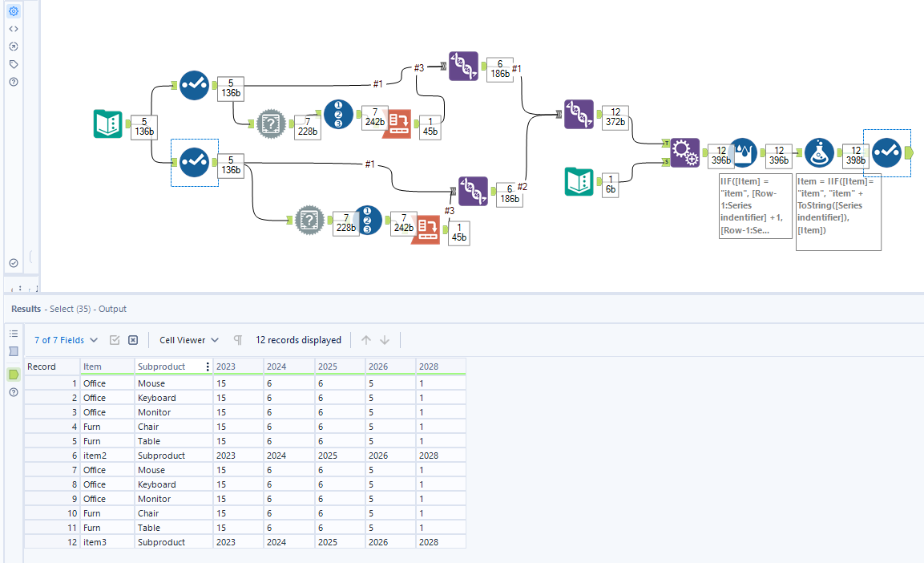This screenshot has width=924, height=563.
Task: Open the Join tool with the gear icon
Action: (685, 152)
